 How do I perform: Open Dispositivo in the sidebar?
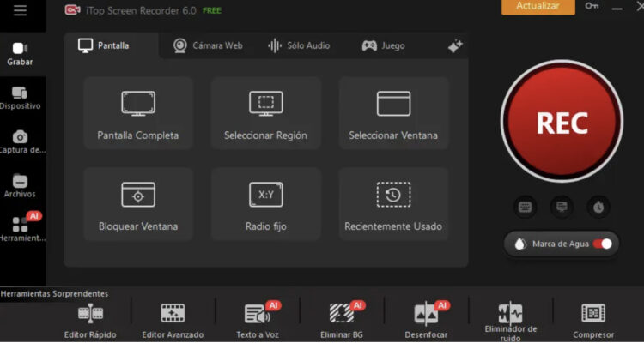pos(20,99)
